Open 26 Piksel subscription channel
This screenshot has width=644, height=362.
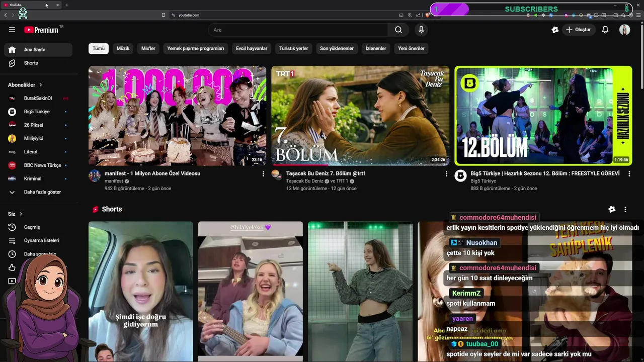click(x=38, y=125)
